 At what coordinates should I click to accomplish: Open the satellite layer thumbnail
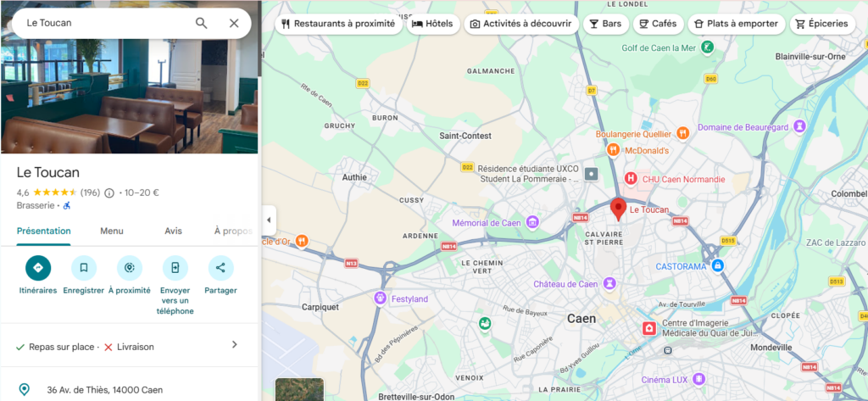coord(299,390)
